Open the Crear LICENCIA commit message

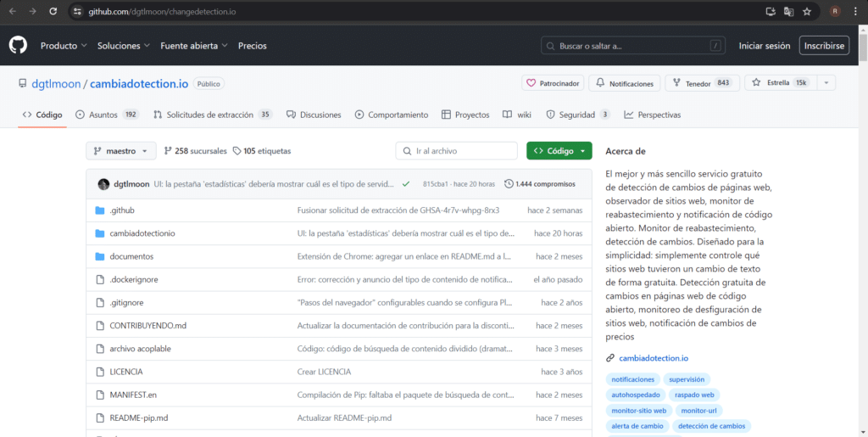click(324, 373)
